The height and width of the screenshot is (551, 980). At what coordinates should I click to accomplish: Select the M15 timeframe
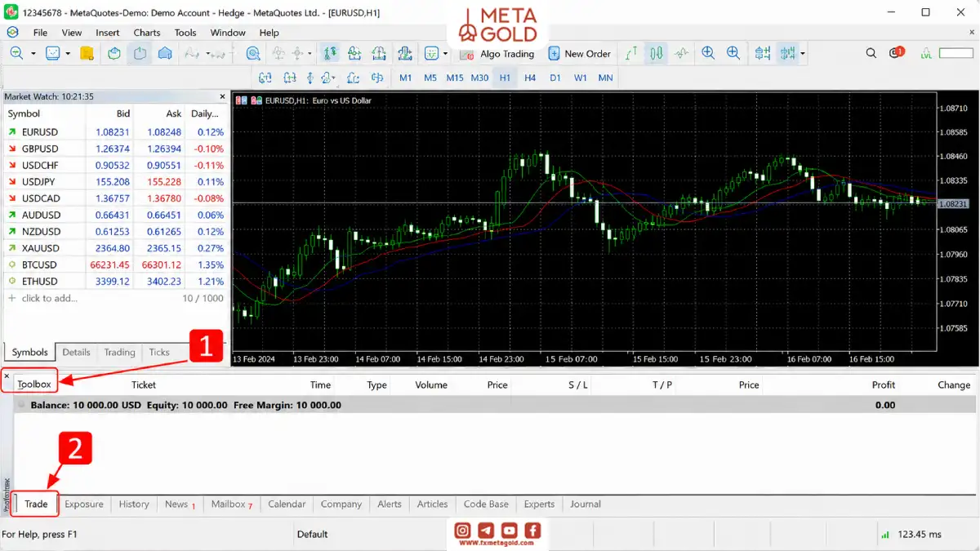pos(455,78)
